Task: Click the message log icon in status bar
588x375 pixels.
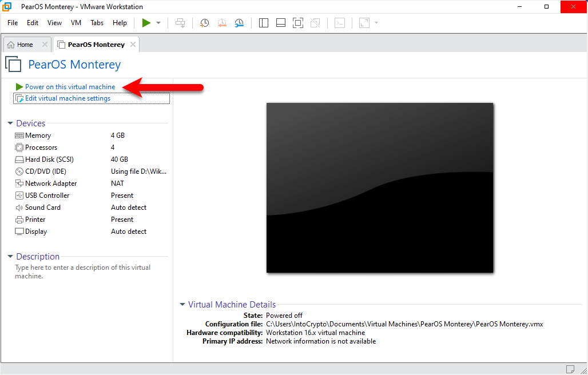Action: coord(570,369)
